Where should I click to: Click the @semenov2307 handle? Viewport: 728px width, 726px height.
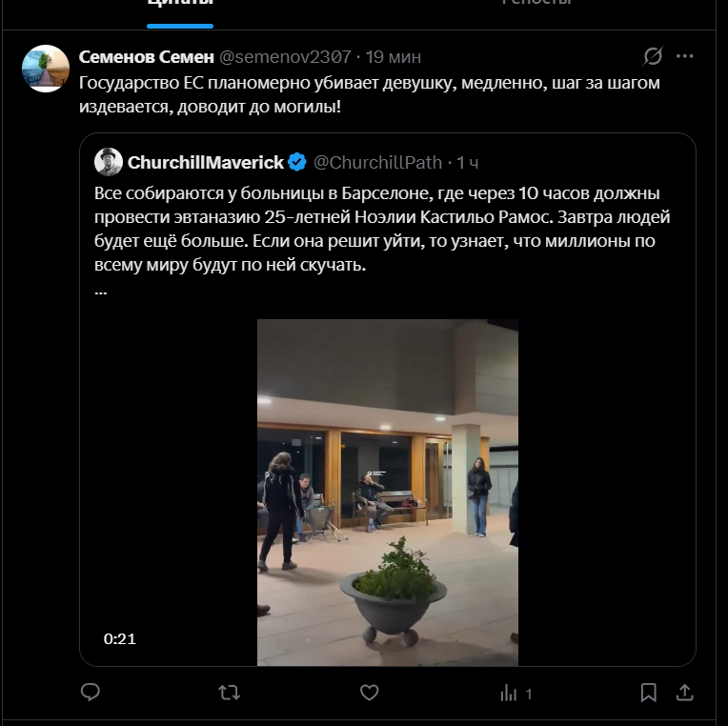tap(286, 57)
